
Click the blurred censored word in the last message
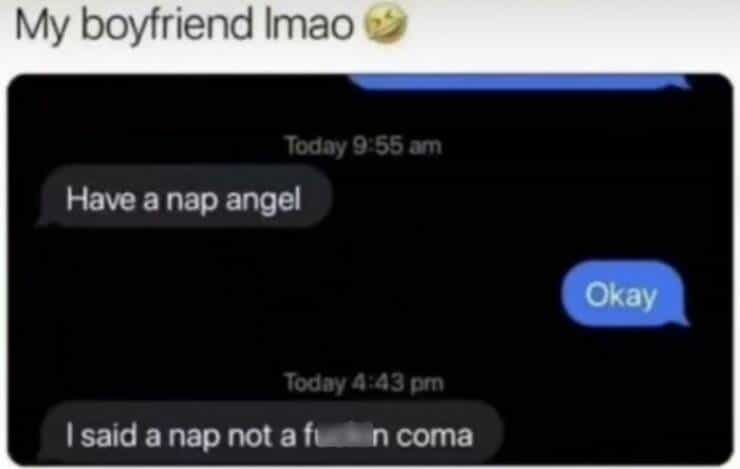point(346,436)
